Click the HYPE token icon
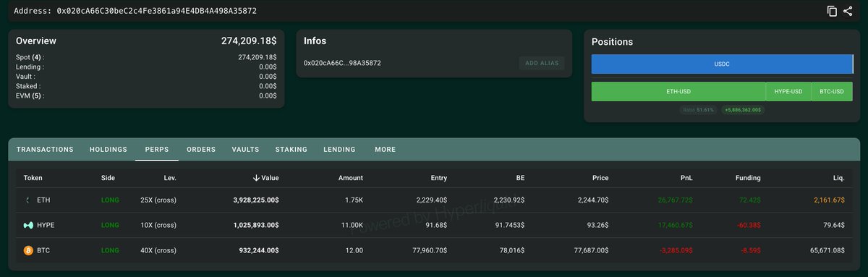Viewport: 868px width, 277px height. click(28, 225)
